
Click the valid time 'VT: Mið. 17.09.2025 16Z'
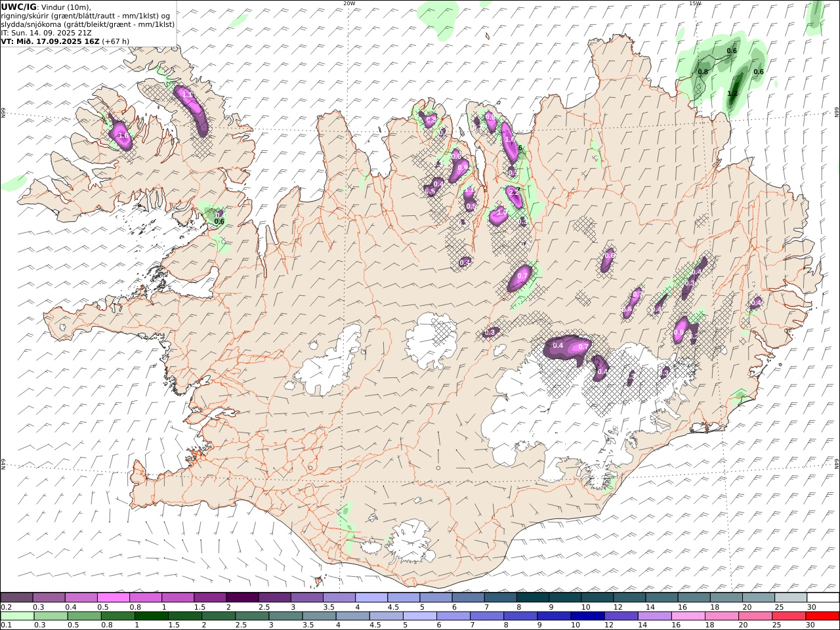click(x=51, y=41)
